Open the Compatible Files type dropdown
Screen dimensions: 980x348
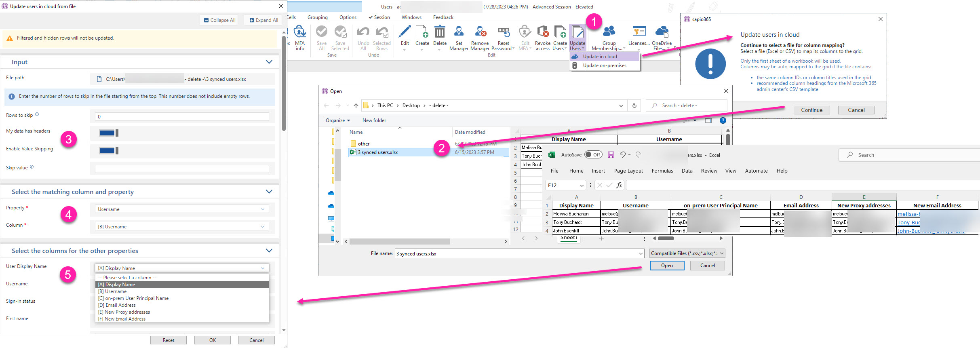(687, 253)
